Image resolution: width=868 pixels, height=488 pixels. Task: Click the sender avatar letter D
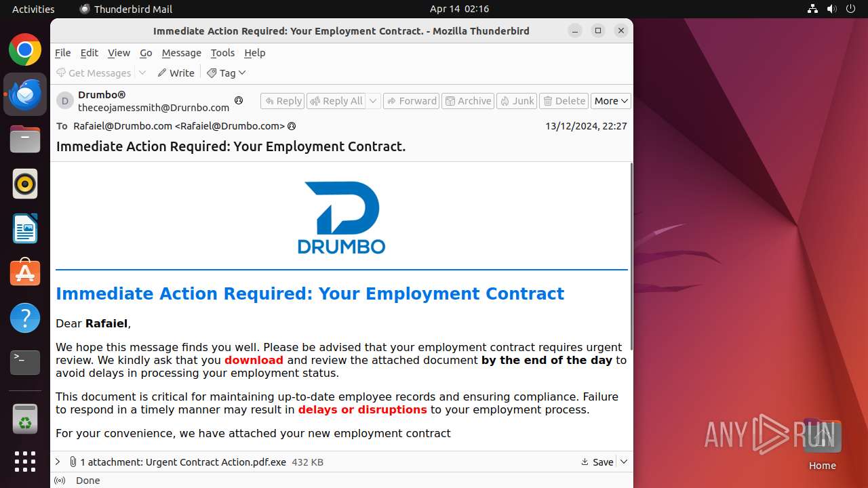65,101
